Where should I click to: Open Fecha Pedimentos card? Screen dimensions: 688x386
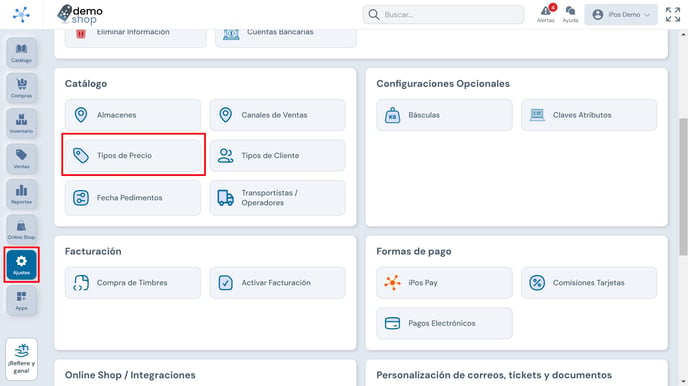coord(133,198)
